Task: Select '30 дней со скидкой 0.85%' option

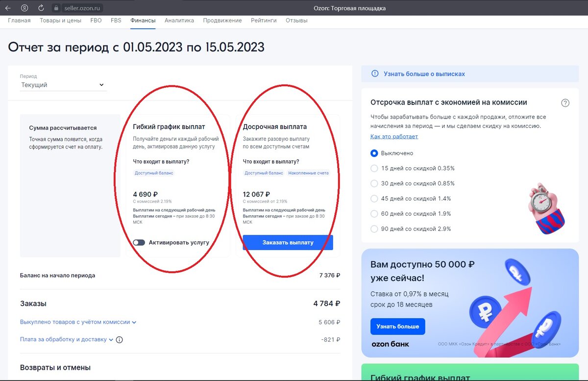Action: point(374,183)
